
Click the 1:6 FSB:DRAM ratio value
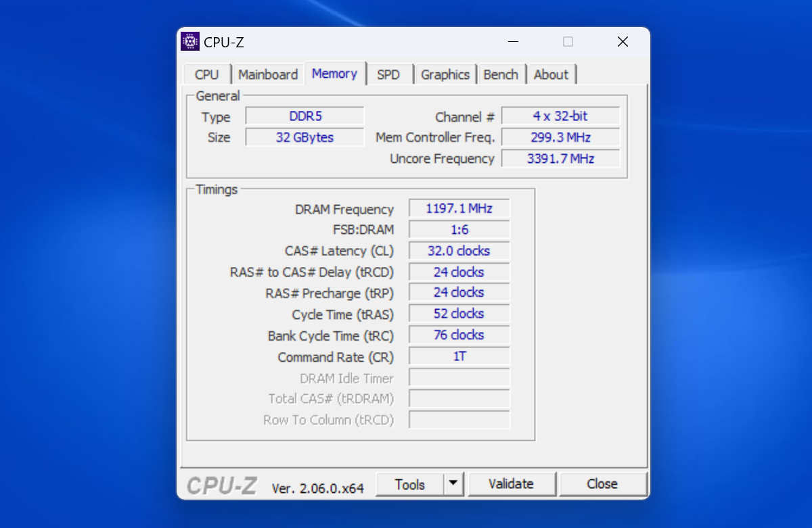[x=459, y=230]
